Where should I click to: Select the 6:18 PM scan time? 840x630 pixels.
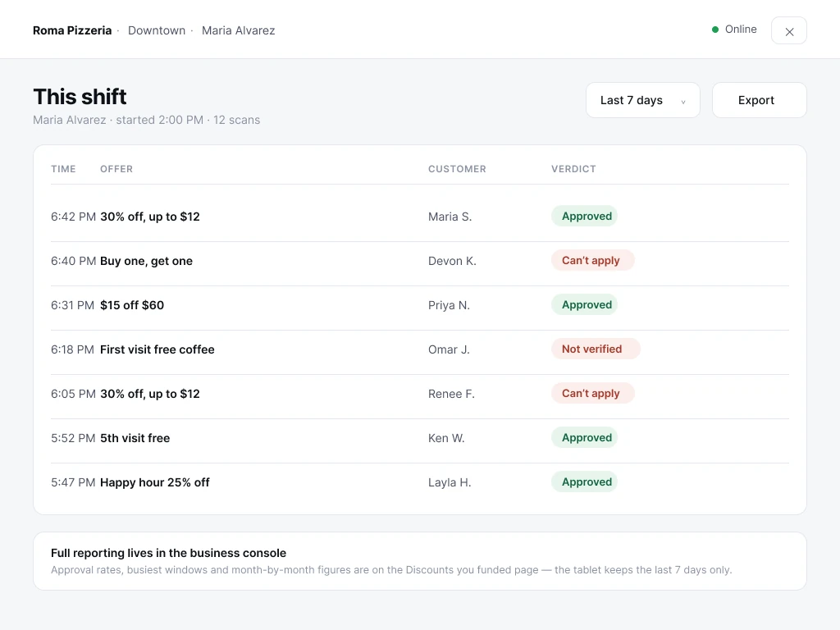[72, 349]
